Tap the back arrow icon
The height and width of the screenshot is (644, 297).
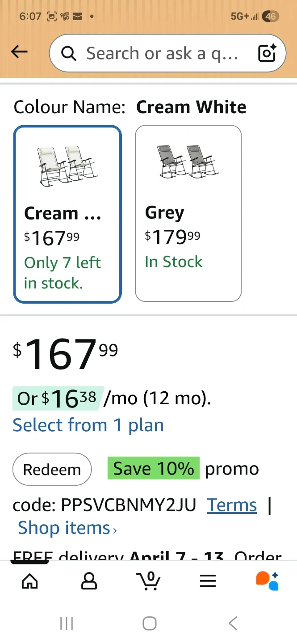pyautogui.click(x=19, y=52)
